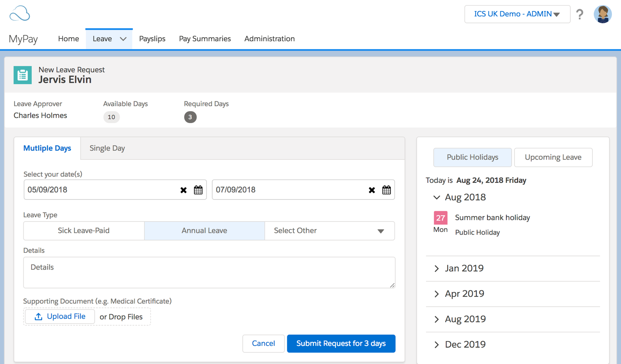This screenshot has height=364, width=621.
Task: Open calendar picker for end date
Action: [x=387, y=190]
